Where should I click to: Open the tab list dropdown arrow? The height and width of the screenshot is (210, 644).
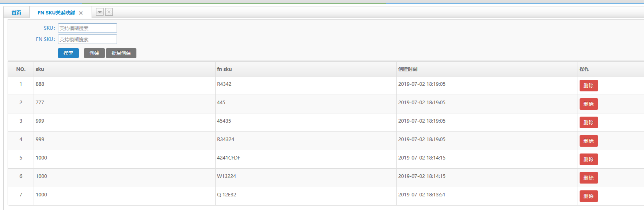pos(100,12)
